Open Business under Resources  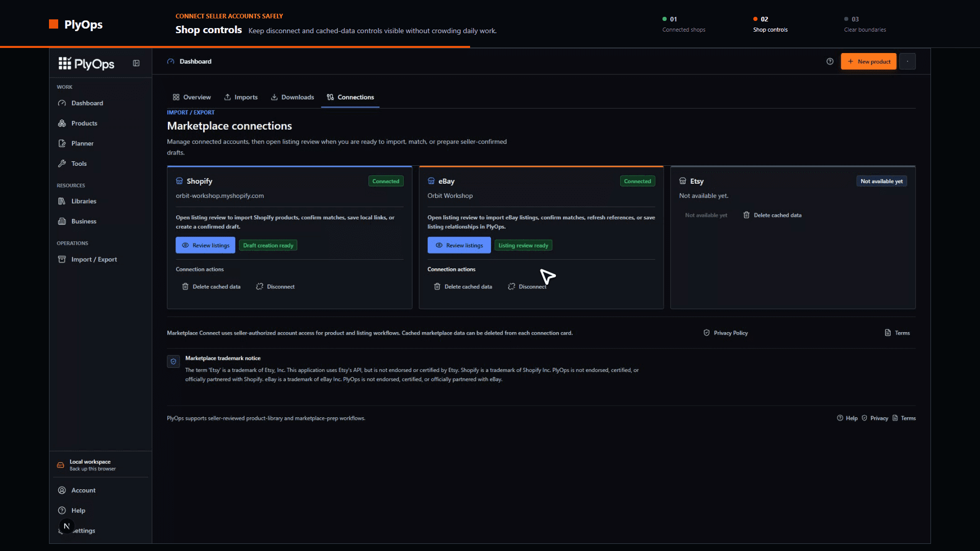[x=101, y=221]
